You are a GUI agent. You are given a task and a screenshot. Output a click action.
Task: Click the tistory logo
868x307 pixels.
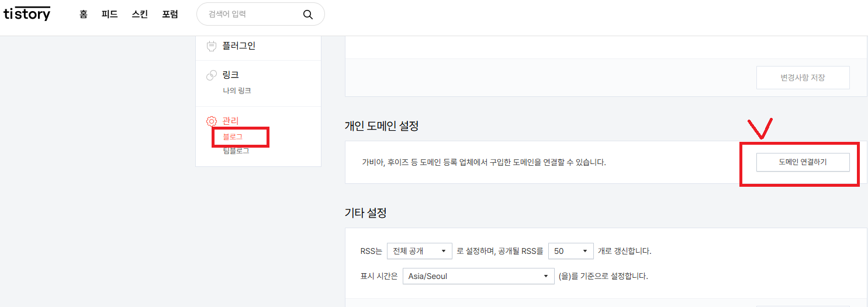[27, 13]
